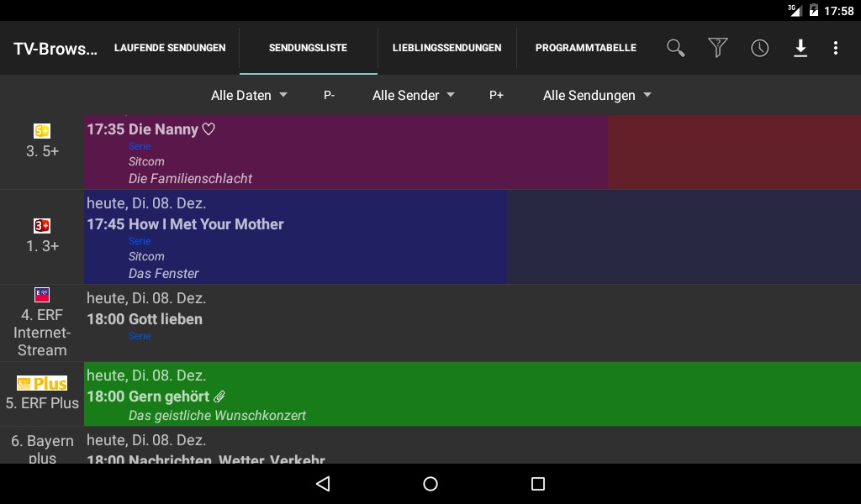Tap the Android recent apps button
The height and width of the screenshot is (504, 861).
pos(538,484)
